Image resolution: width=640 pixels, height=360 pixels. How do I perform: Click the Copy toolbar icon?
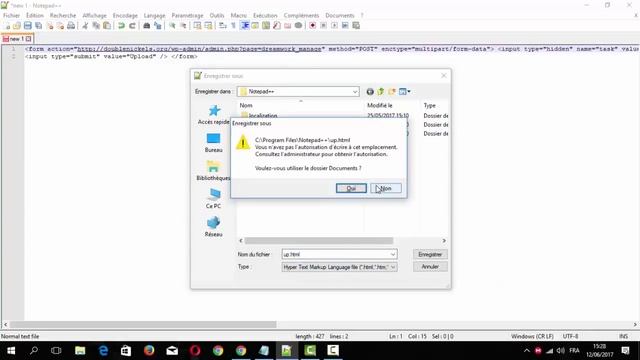(x=96, y=26)
